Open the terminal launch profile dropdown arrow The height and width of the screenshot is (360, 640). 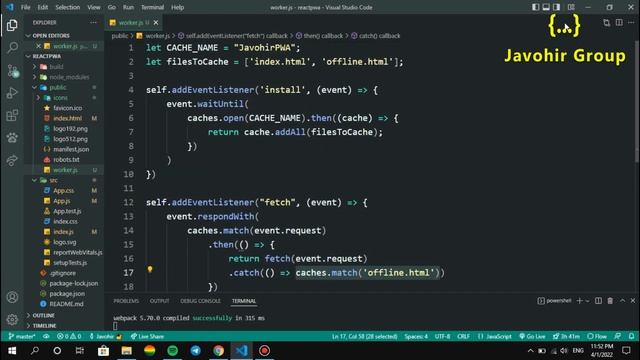[x=587, y=301]
